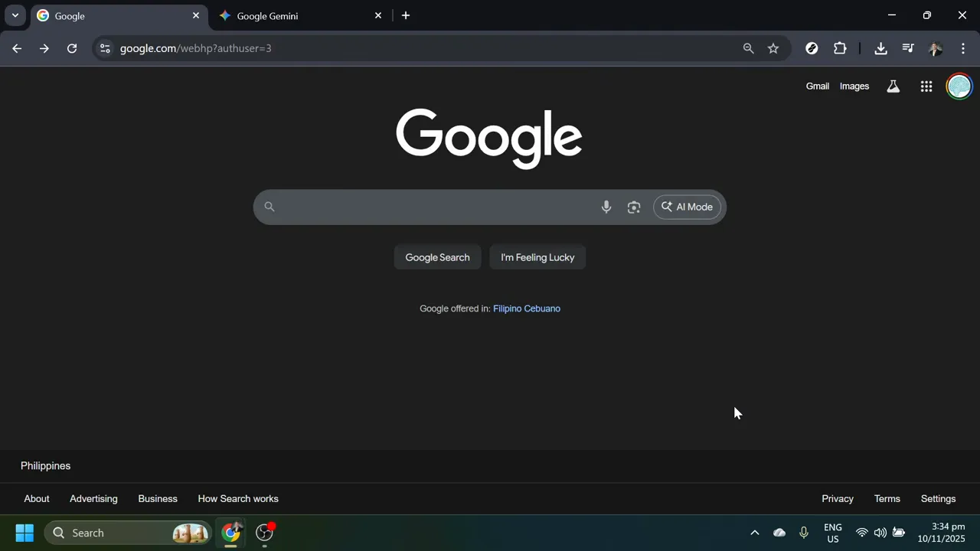The image size is (980, 551).
Task: Start voice search with microphone icon
Action: (x=606, y=207)
